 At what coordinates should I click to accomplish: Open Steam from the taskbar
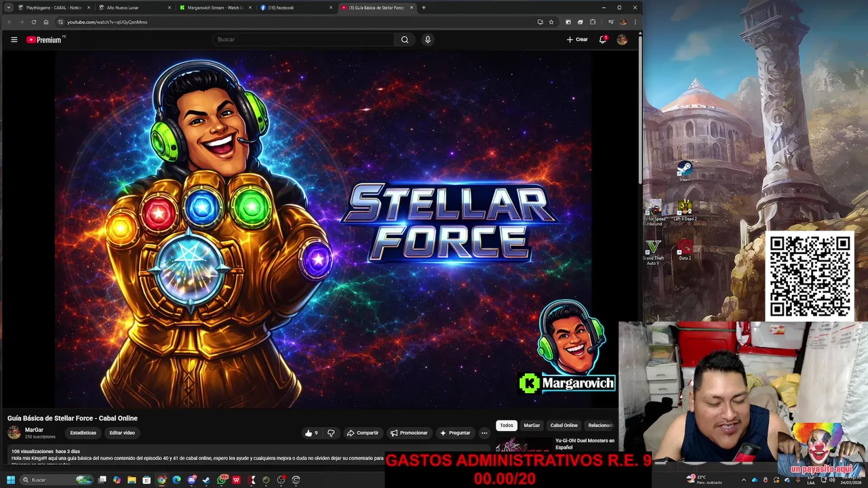coord(206,480)
